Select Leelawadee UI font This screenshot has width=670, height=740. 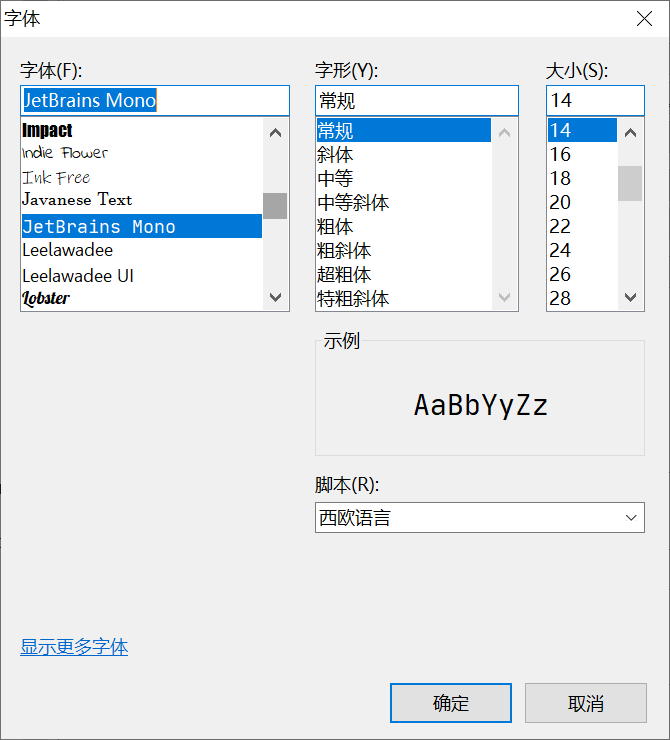(78, 275)
